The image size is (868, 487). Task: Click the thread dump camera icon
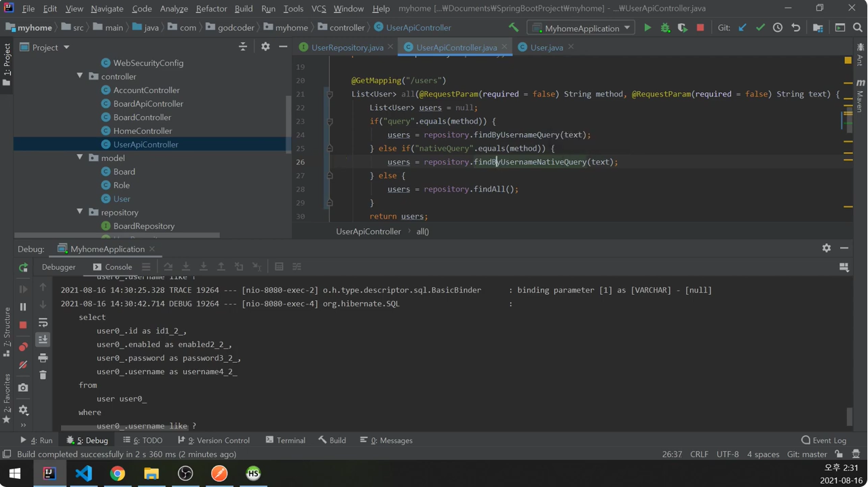click(x=23, y=387)
